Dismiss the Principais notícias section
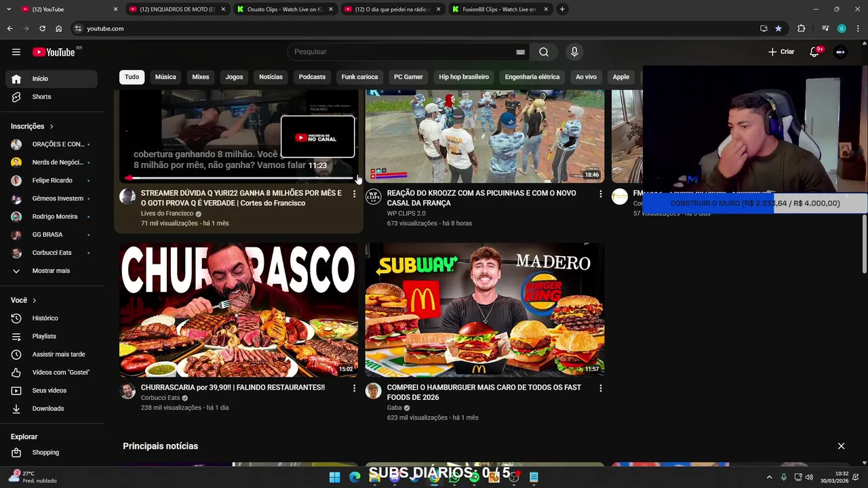Image resolution: width=868 pixels, height=488 pixels. (841, 446)
